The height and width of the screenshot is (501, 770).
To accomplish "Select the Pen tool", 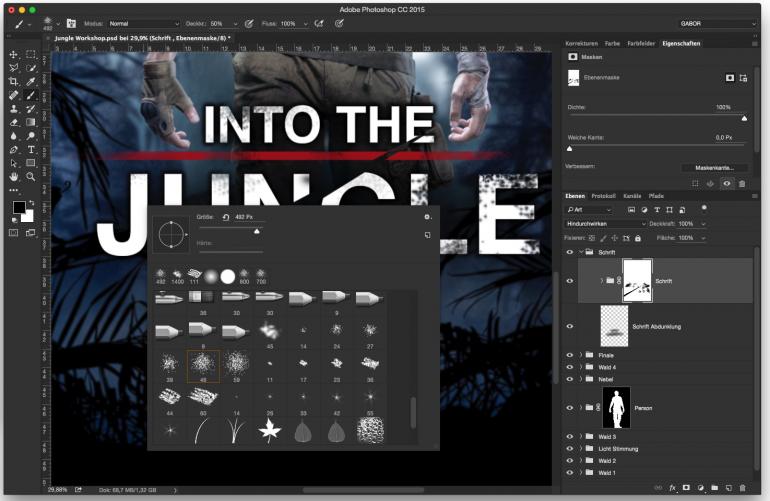I will pos(14,149).
